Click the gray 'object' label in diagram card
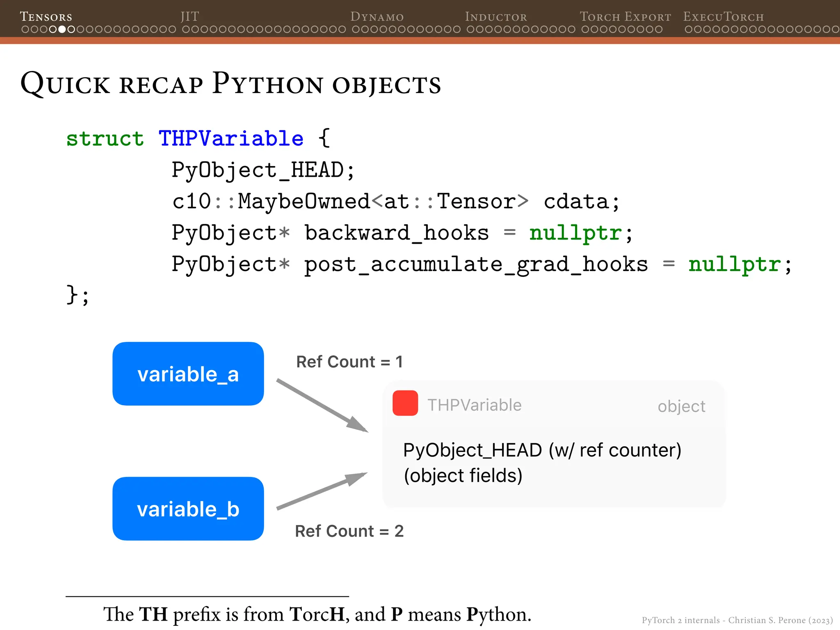Image resolution: width=840 pixels, height=630 pixels. click(682, 406)
